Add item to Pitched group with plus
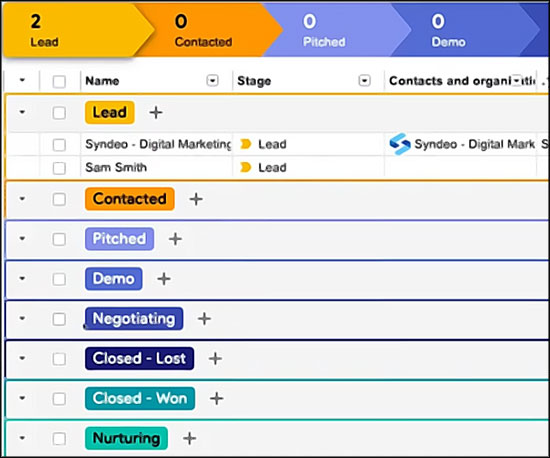Screen dimensions: 550x458 175,239
